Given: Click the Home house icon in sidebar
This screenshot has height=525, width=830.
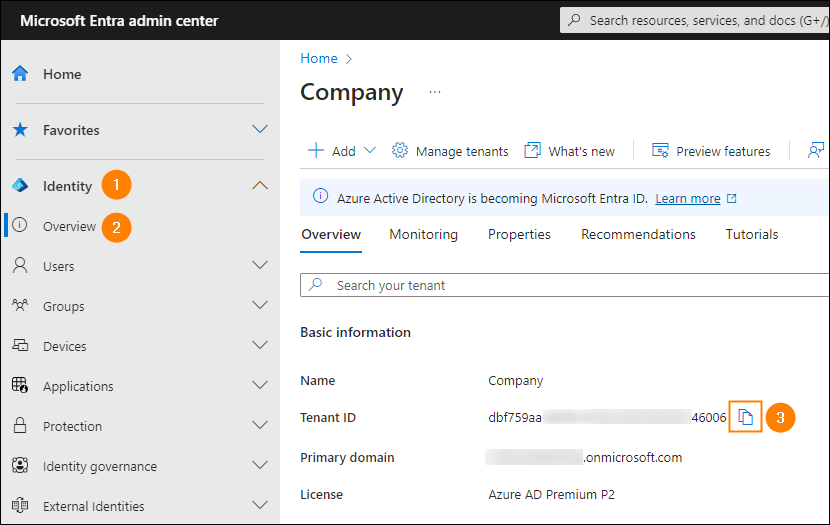Looking at the screenshot, I should (x=20, y=74).
